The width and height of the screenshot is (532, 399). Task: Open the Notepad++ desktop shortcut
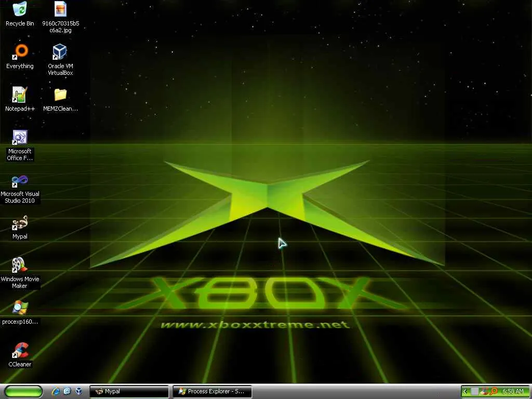20,99
